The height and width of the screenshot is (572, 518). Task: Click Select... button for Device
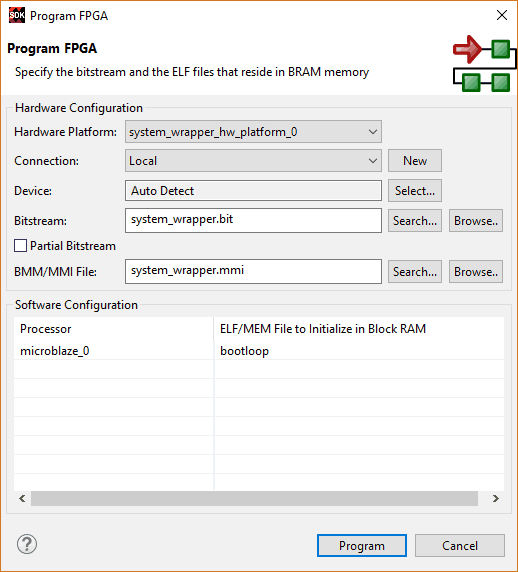tap(415, 190)
